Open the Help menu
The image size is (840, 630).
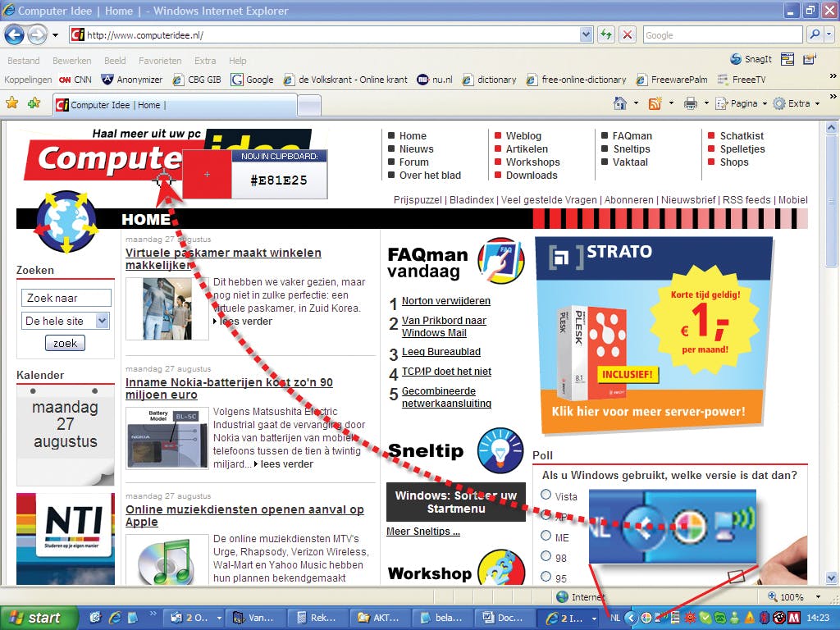tap(237, 61)
